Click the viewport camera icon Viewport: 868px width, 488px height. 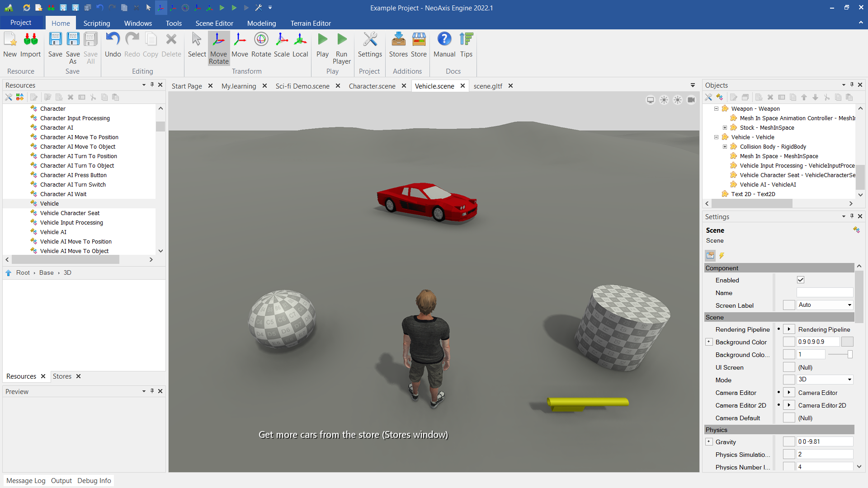point(691,100)
